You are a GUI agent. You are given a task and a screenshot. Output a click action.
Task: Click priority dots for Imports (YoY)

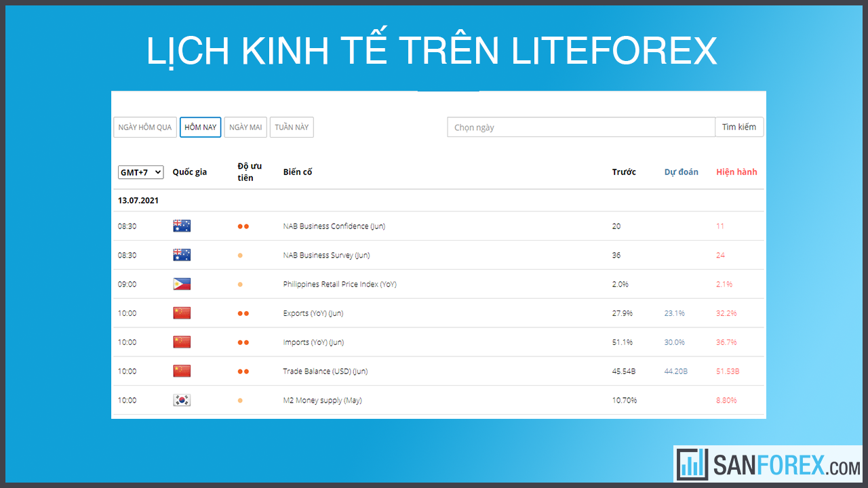coord(243,343)
